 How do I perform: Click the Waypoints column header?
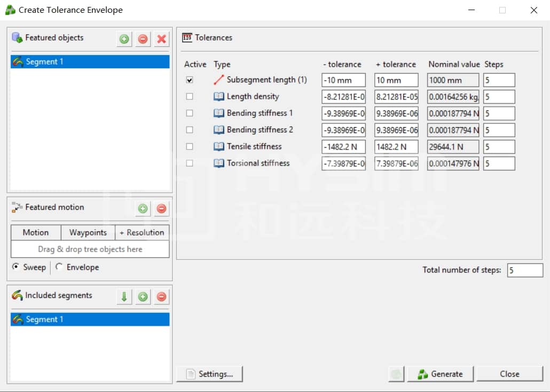88,232
